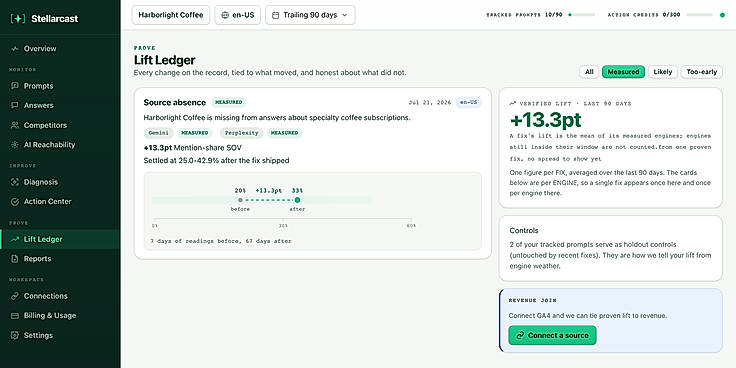Click the Action Credits 0/300 progress bar
This screenshot has height=368, width=736.
pyautogui.click(x=699, y=15)
